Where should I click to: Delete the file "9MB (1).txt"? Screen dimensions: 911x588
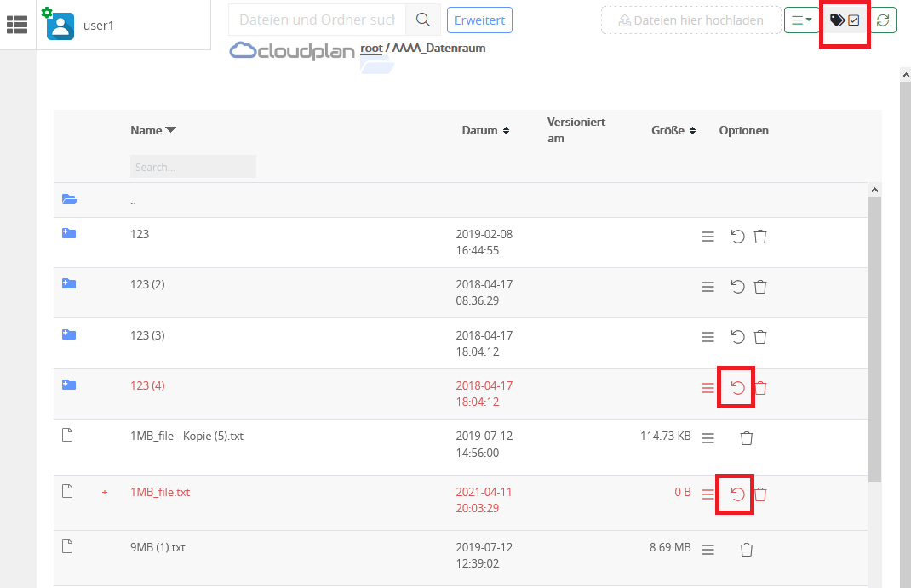pyautogui.click(x=747, y=549)
